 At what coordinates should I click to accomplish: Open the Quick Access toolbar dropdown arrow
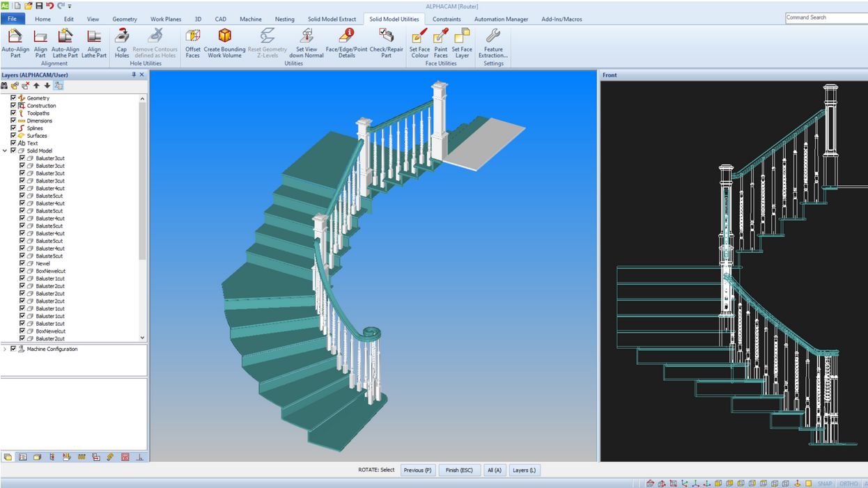[70, 6]
